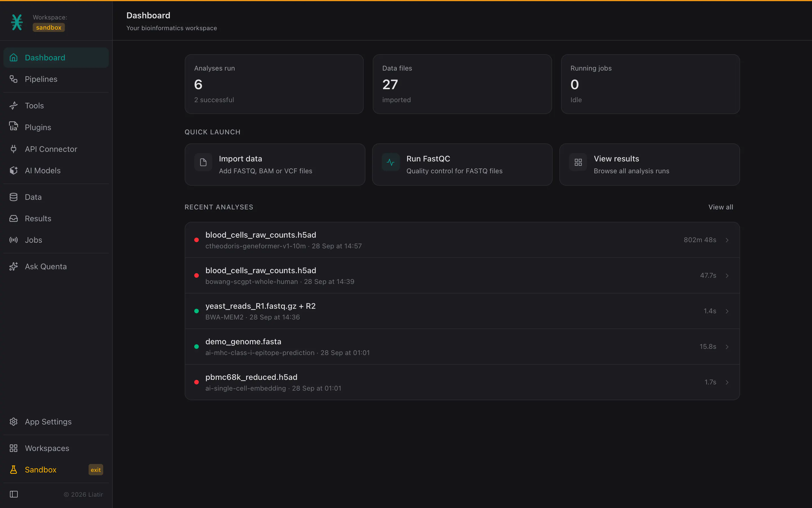Exit sandbox via the exit badge
The width and height of the screenshot is (812, 508).
coord(96,470)
